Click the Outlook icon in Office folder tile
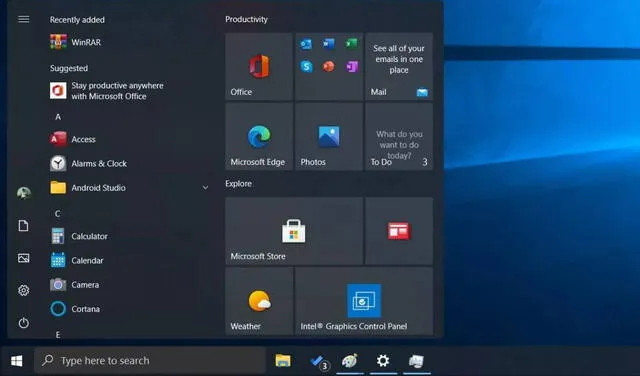The image size is (640, 376). [306, 44]
